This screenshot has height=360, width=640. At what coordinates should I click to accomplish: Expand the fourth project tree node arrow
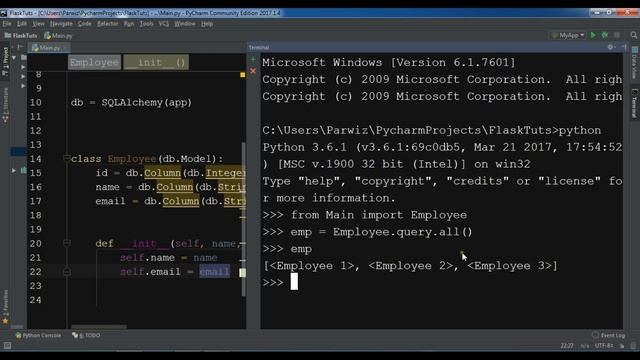pyautogui.click(x=23, y=86)
